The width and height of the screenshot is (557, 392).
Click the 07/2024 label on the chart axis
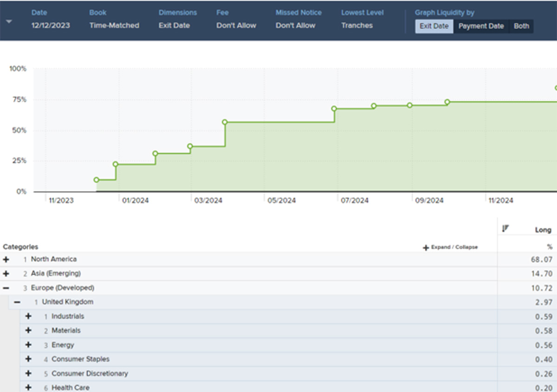355,201
